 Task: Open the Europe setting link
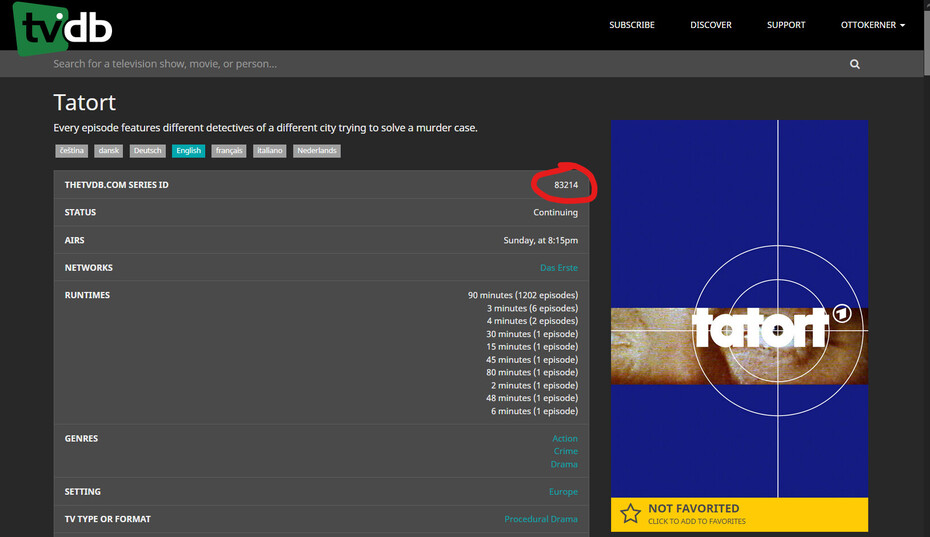pyautogui.click(x=563, y=491)
